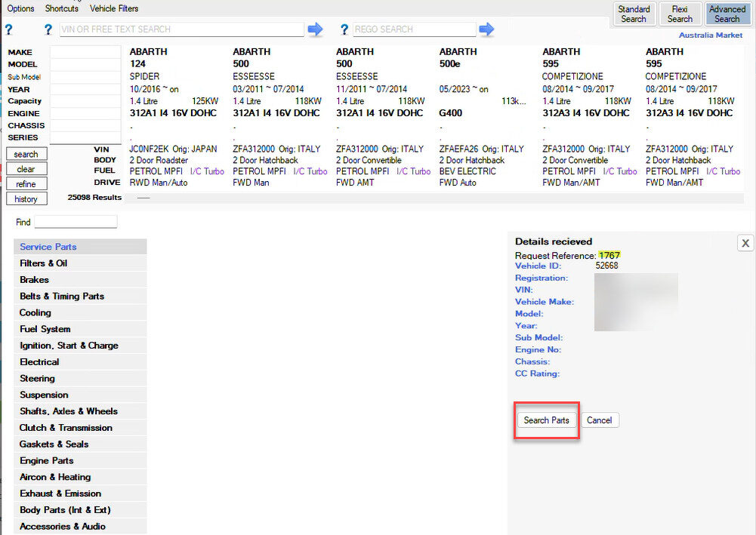Click blue arrow to run VIN search
The image size is (756, 535).
tap(315, 29)
